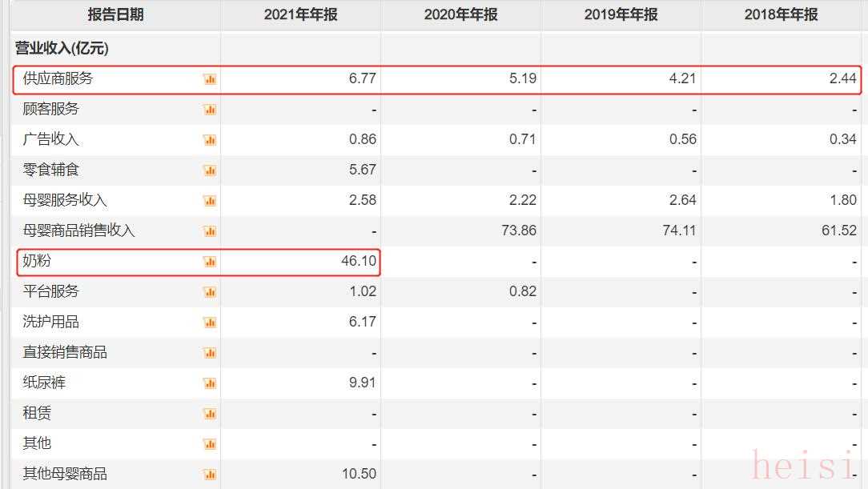Viewport: 868px width, 489px height.
Task: Click the 洗护用品 row label
Action: tap(51, 322)
